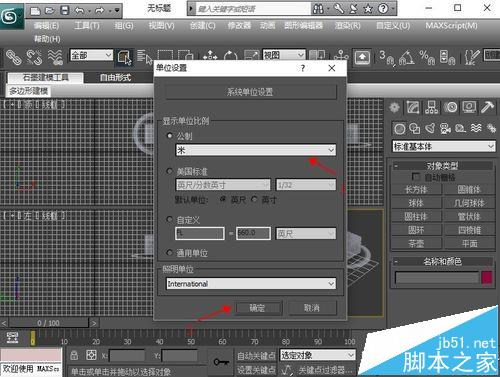
Task: Choose 英尺 (Feet) default unit radio
Action: 223,200
